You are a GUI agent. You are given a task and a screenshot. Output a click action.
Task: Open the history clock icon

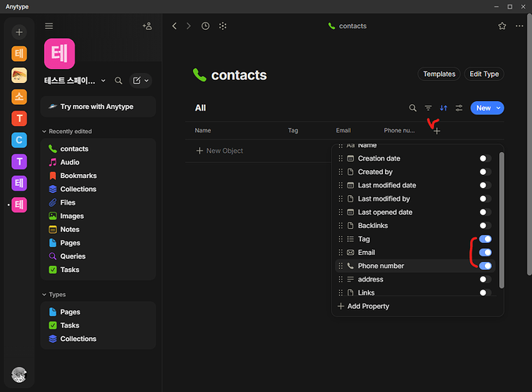tap(206, 26)
